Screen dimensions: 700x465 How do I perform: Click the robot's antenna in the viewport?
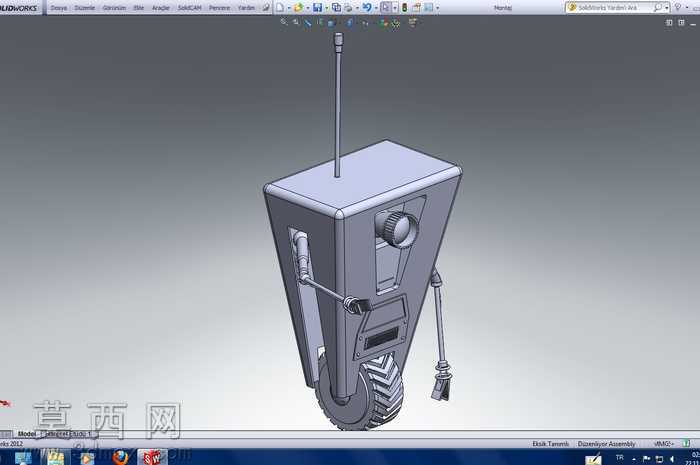(x=338, y=107)
